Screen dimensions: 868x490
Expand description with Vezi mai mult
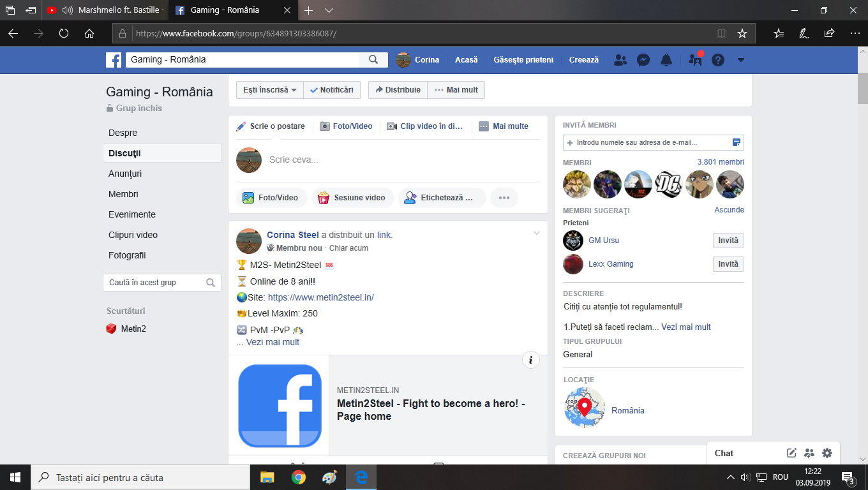click(x=686, y=327)
